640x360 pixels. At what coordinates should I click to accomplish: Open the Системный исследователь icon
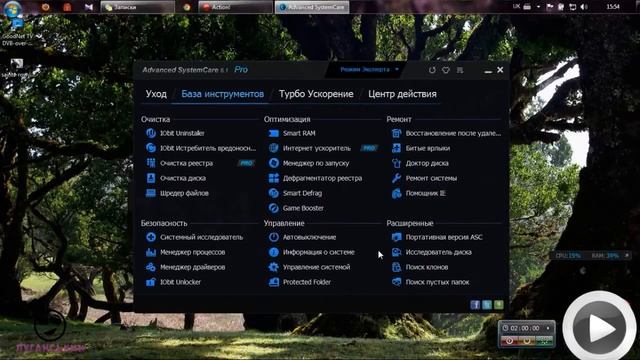(x=151, y=237)
